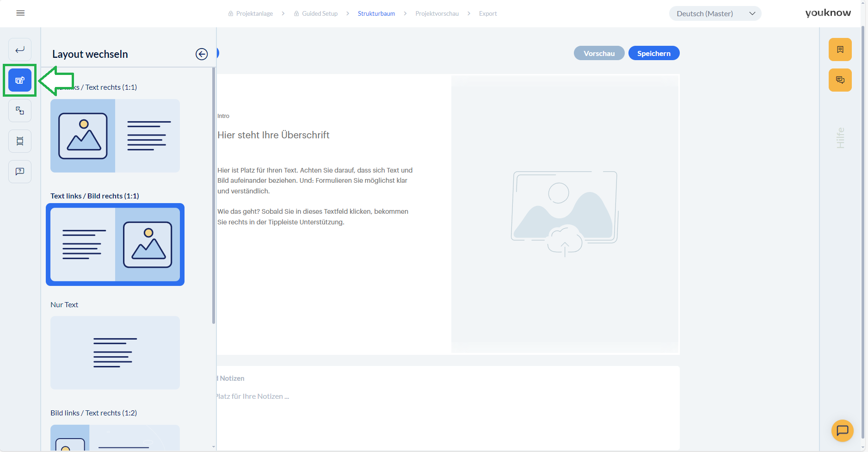Choose the Text links / Bild rechts (1:1) layout thumbnail
Screen dimensions: 868x452
[x=115, y=244]
